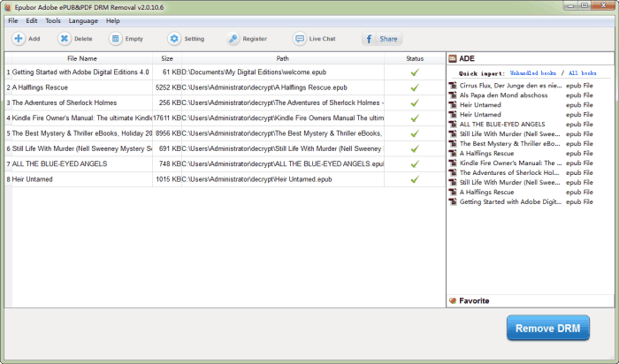Open Setting gear icon
Image resolution: width=619 pixels, height=364 pixels.
[174, 39]
